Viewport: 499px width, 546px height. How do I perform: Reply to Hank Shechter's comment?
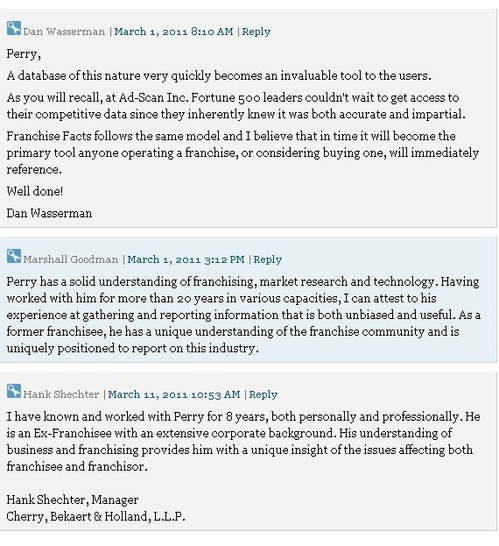pyautogui.click(x=263, y=395)
